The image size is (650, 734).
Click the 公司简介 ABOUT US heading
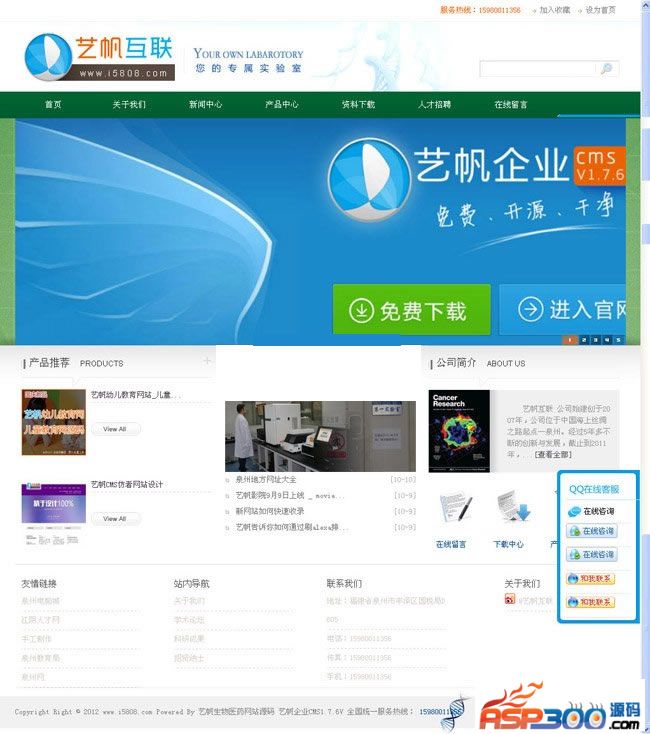pos(481,363)
